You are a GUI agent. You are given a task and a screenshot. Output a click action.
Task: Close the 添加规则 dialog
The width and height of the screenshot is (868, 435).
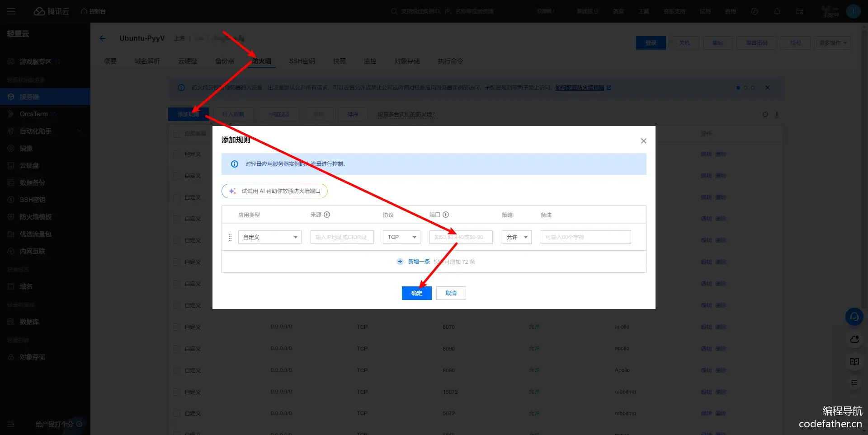pos(643,141)
